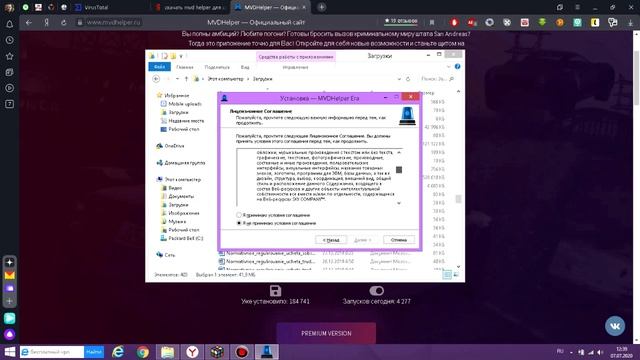The image size is (640, 360).
Task: Open the quick access toolbar dropdown arrow
Action: click(181, 56)
